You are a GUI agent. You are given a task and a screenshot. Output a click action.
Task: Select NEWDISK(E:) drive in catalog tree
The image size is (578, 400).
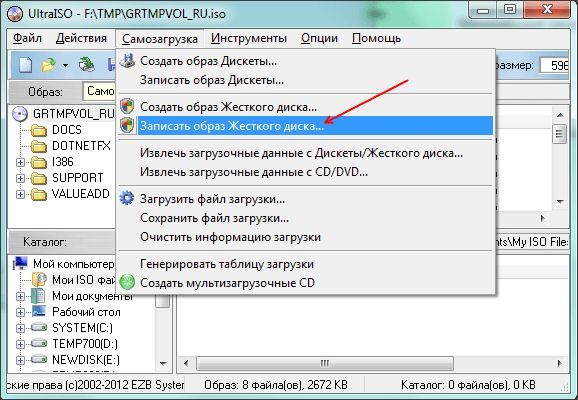[x=86, y=360]
